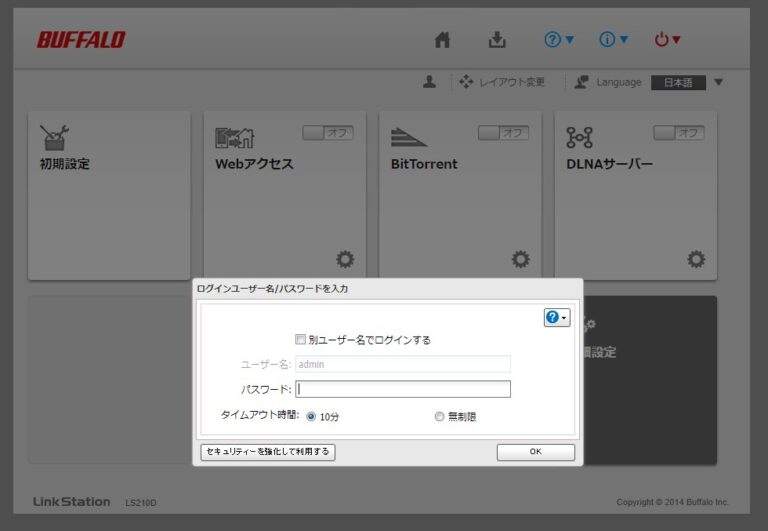Click the パスワード input field

pyautogui.click(x=403, y=389)
